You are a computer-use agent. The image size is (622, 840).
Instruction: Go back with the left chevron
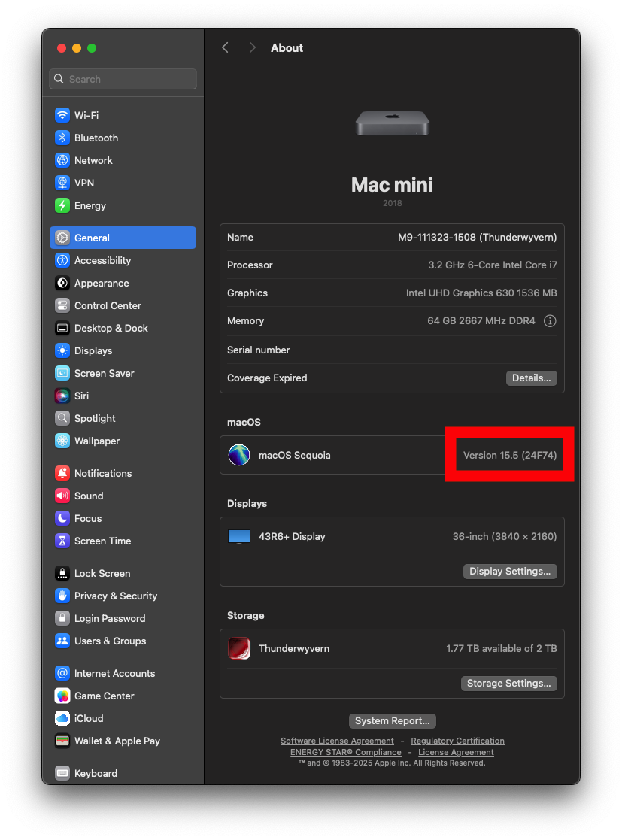225,47
